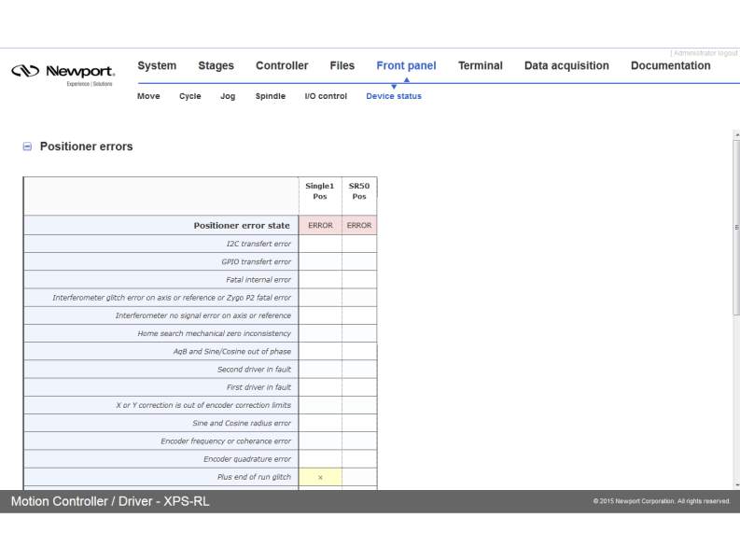Open the System menu
Viewport: 740px width, 560px height.
[157, 66]
